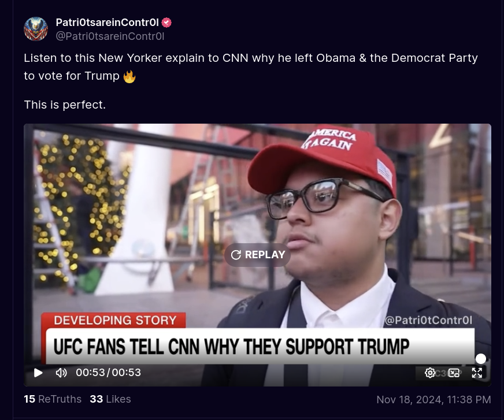The width and height of the screenshot is (504, 420).
Task: Open the @PatriOtsareinContrOl handle link
Action: pyautogui.click(x=110, y=36)
